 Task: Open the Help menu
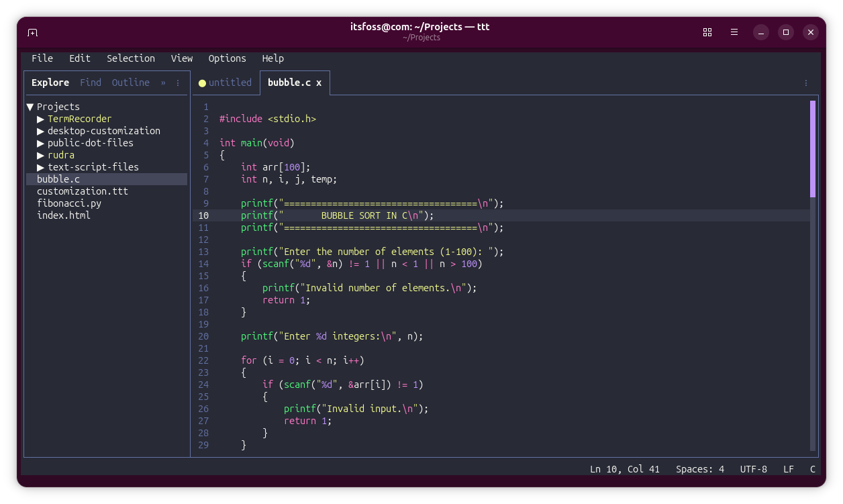tap(273, 58)
